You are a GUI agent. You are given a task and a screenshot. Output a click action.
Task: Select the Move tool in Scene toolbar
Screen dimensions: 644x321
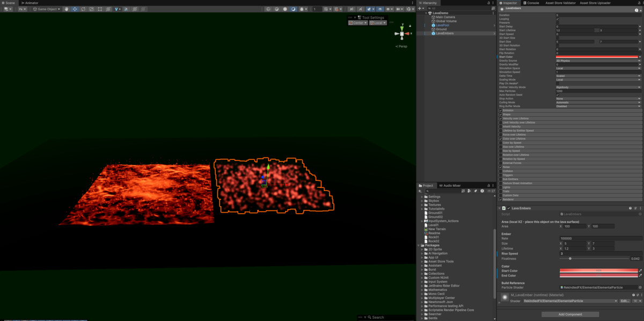pos(75,9)
